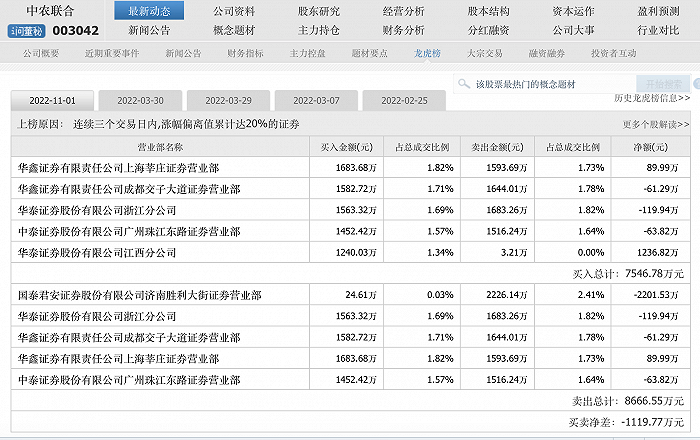Image resolution: width=700 pixels, height=440 pixels.
Task: Open the 最新动态 menu tab
Action: pos(149,11)
